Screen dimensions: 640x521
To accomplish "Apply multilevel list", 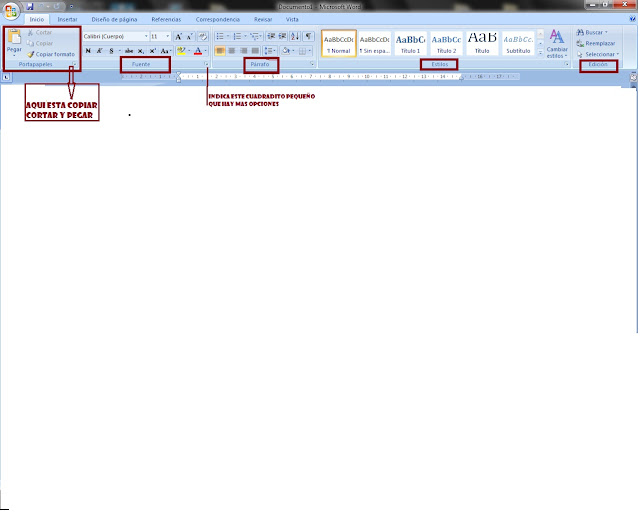I will coord(254,36).
